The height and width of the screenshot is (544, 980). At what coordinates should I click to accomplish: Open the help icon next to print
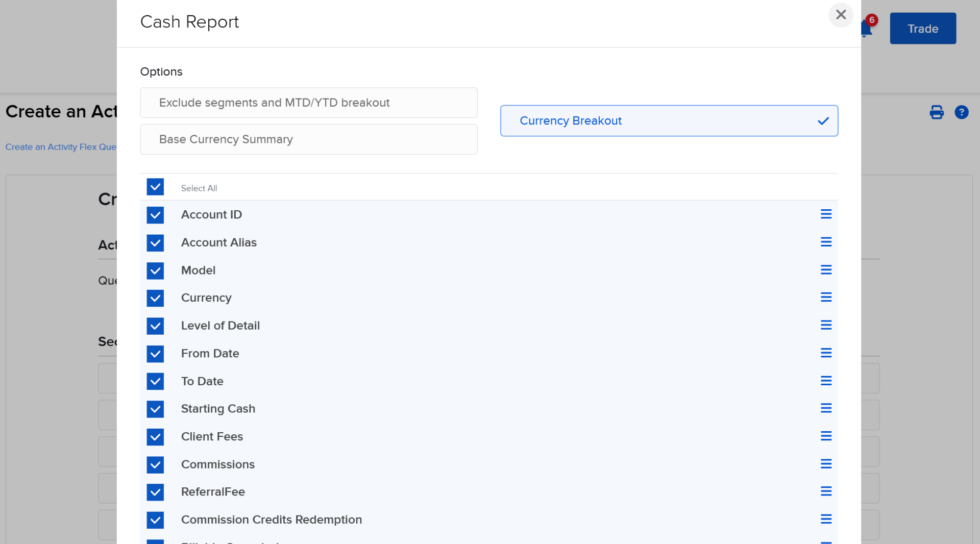(x=963, y=112)
